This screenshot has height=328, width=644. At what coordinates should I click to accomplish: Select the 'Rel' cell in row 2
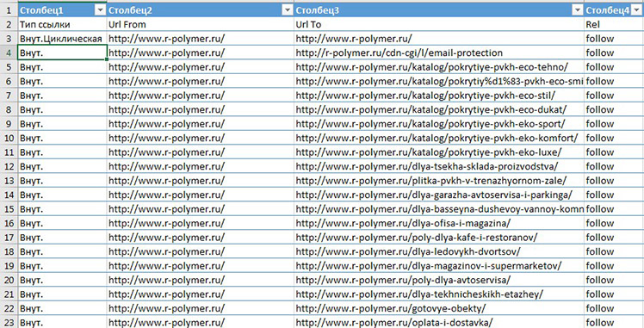[x=614, y=25]
